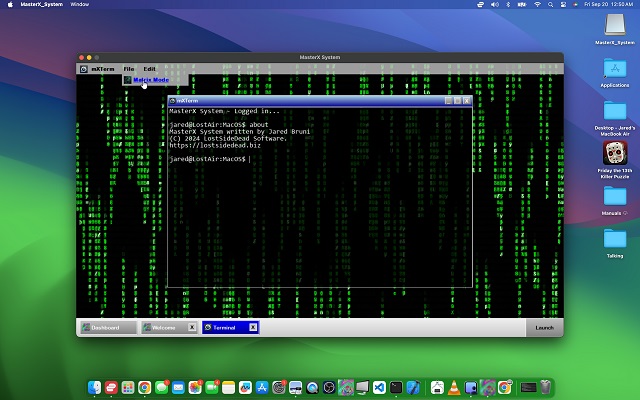Open the first Google Chrome icon in the dock
Screen dimensions: 640x400
[x=144, y=387]
